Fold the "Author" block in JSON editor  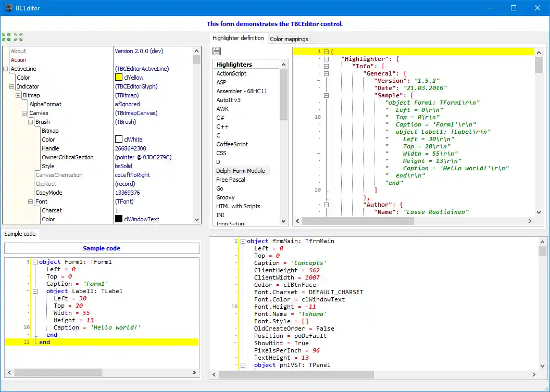point(326,205)
